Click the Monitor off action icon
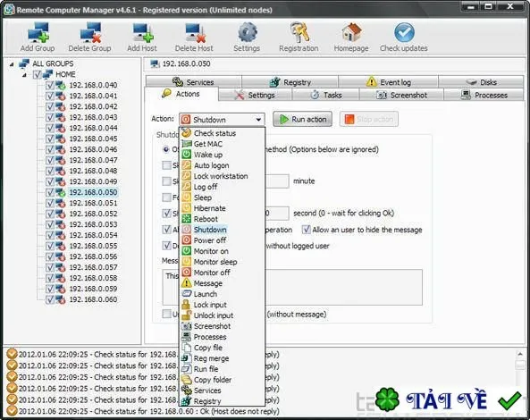The width and height of the screenshot is (530, 420). (186, 273)
